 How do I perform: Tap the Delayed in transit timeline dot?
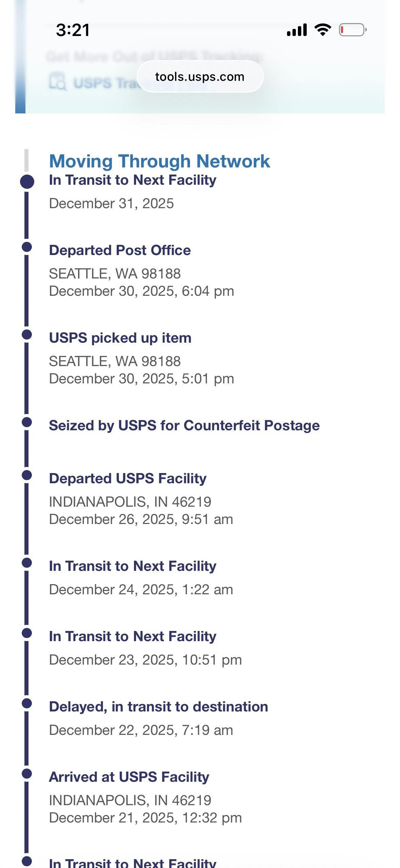pyautogui.click(x=27, y=703)
